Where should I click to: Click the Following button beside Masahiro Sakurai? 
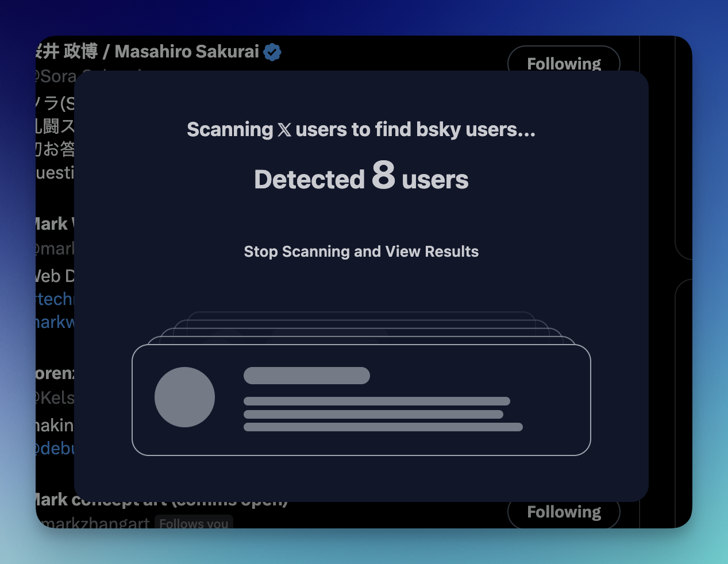click(x=564, y=64)
